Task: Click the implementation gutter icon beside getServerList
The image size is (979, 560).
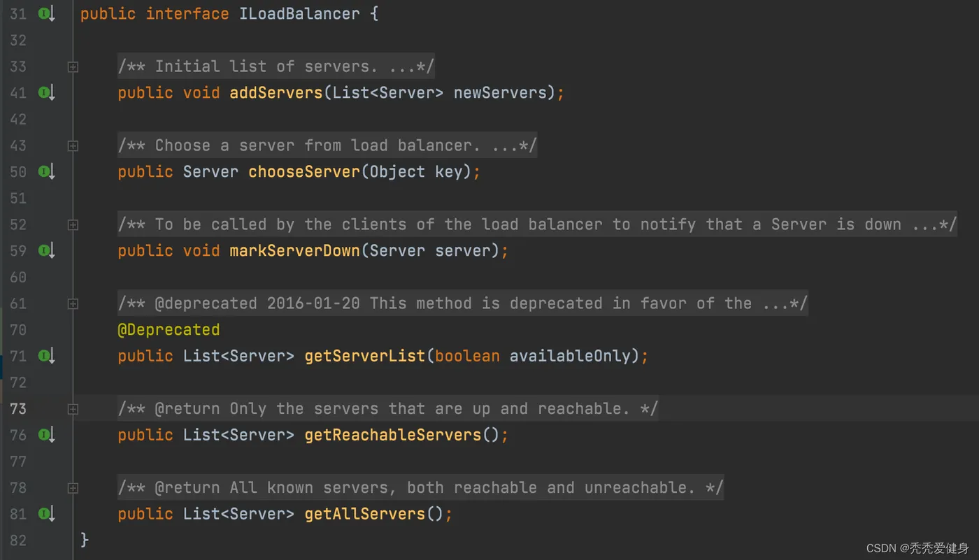Action: (46, 356)
